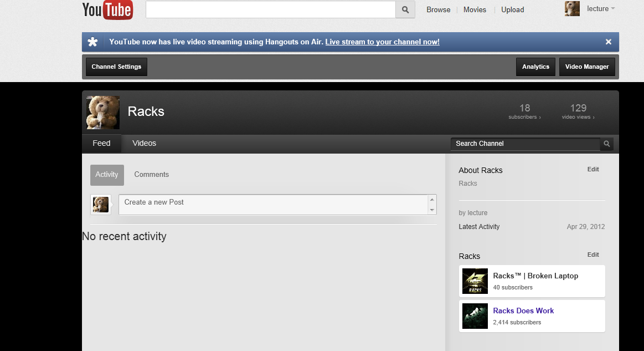Screen dimensions: 644x351
Task: Edit the Racks featured channels section
Action: coord(593,255)
